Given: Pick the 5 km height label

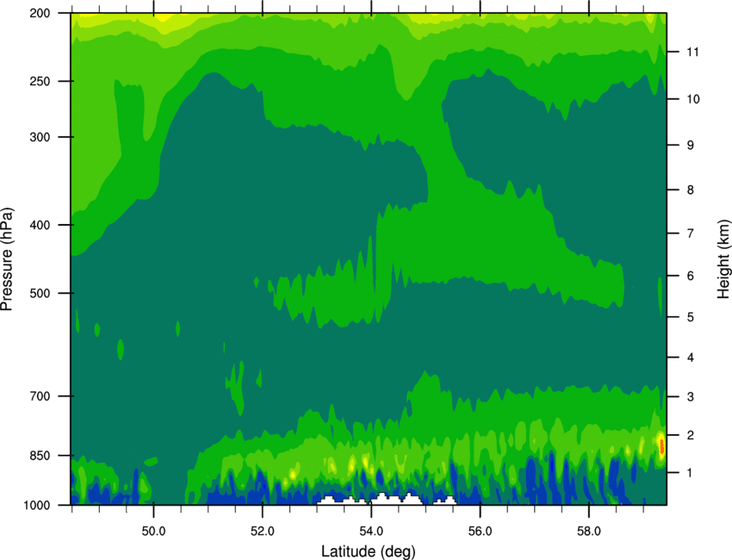Looking at the screenshot, I should pyautogui.click(x=691, y=317).
